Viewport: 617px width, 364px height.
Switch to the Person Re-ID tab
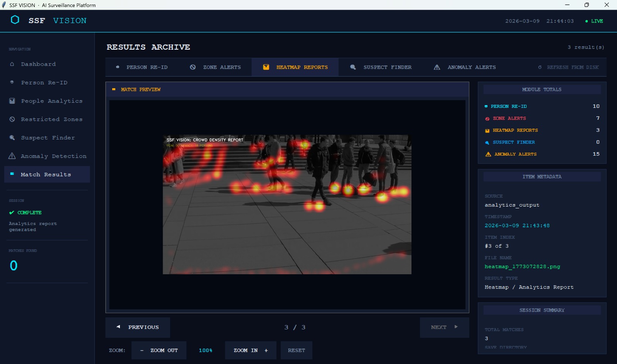coord(142,67)
